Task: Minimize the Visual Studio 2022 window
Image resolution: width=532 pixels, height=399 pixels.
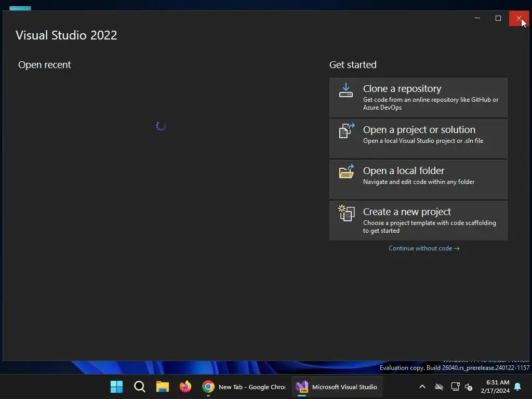Action: pyautogui.click(x=477, y=18)
